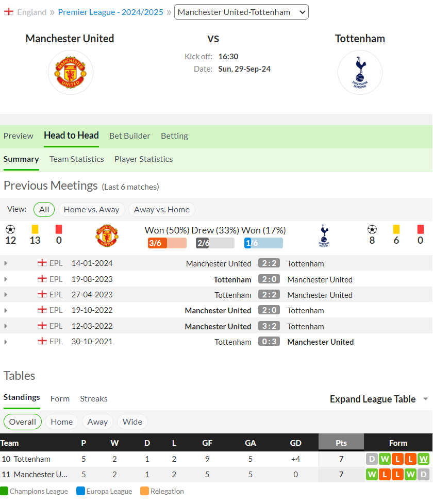Viewport: 433px width, 504px height.
Task: Click the orange 3/6 wins progress bar
Action: [x=167, y=243]
